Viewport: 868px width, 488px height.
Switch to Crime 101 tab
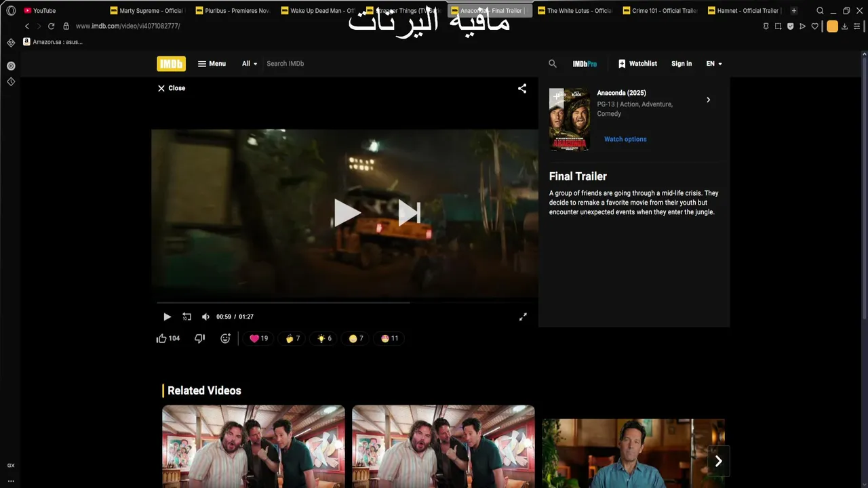[x=660, y=11]
